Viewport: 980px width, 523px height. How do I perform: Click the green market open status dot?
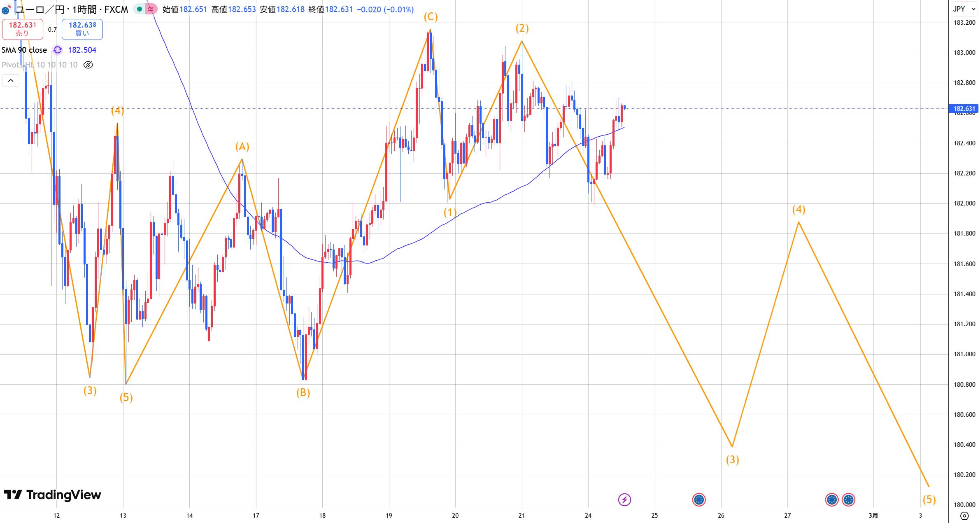coord(140,9)
